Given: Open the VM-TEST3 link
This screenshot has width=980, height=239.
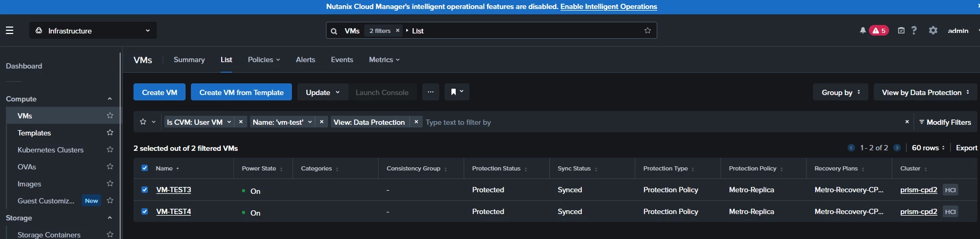Looking at the screenshot, I should (173, 190).
